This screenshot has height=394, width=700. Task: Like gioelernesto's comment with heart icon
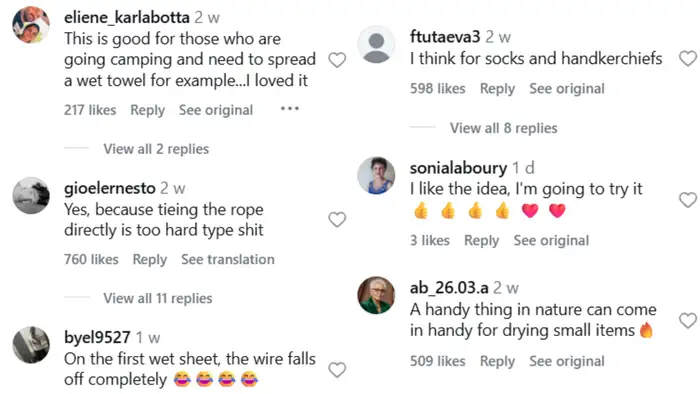pyautogui.click(x=337, y=220)
